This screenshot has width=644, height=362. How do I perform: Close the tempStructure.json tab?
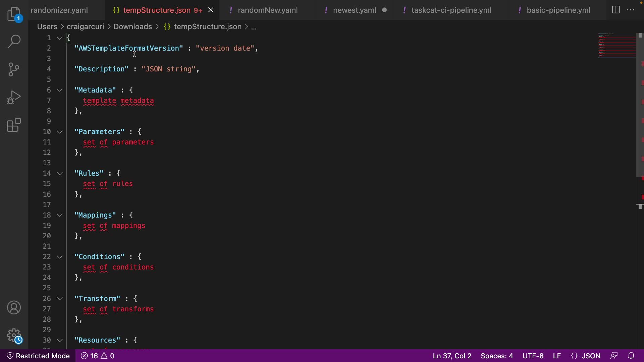(x=211, y=10)
